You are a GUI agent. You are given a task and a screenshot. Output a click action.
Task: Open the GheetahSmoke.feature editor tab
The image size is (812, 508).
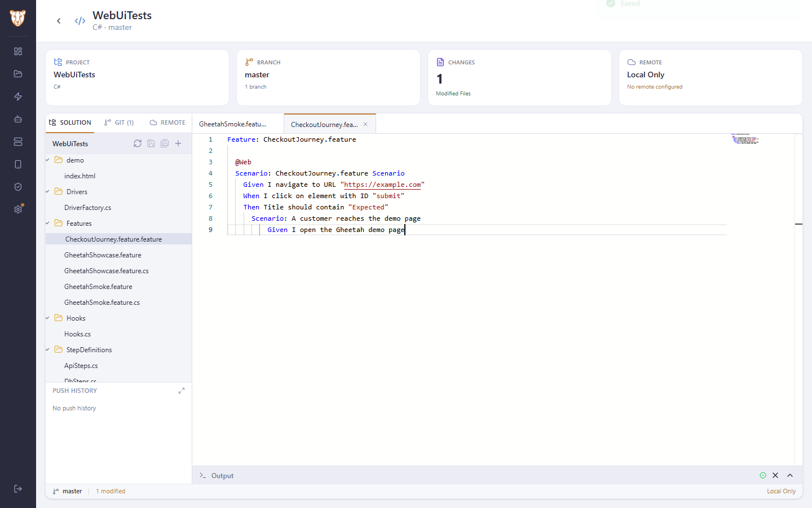tap(237, 124)
